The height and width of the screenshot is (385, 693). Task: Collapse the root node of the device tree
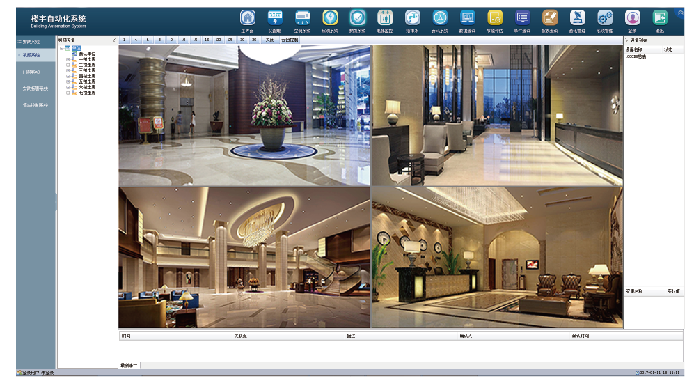[x=62, y=48]
